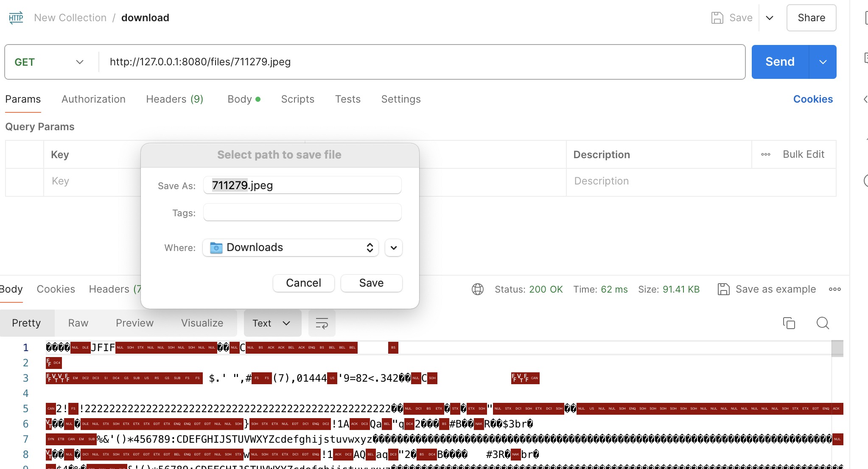Click Cancel in the save file dialog
This screenshot has height=469, width=868.
point(303,282)
